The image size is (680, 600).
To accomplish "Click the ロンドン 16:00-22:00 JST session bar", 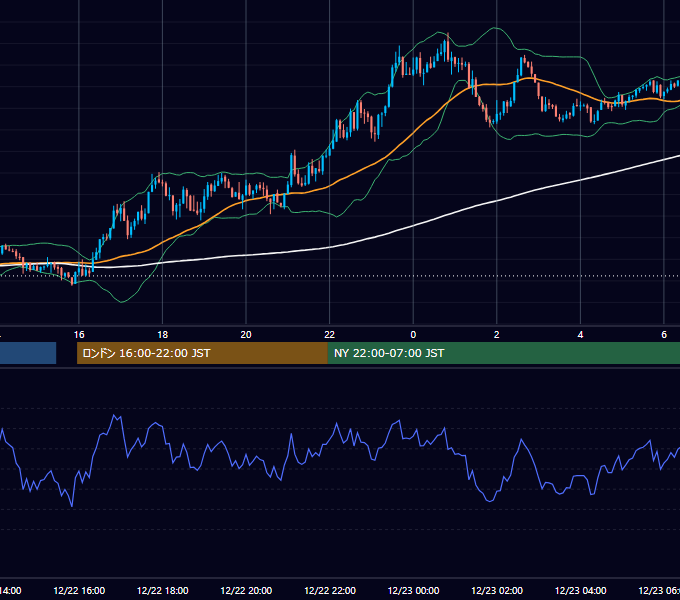I will (x=202, y=353).
